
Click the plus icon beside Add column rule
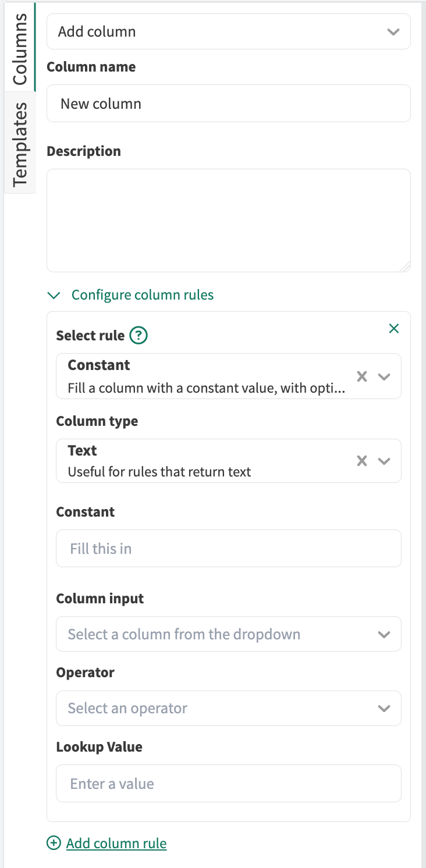(54, 843)
